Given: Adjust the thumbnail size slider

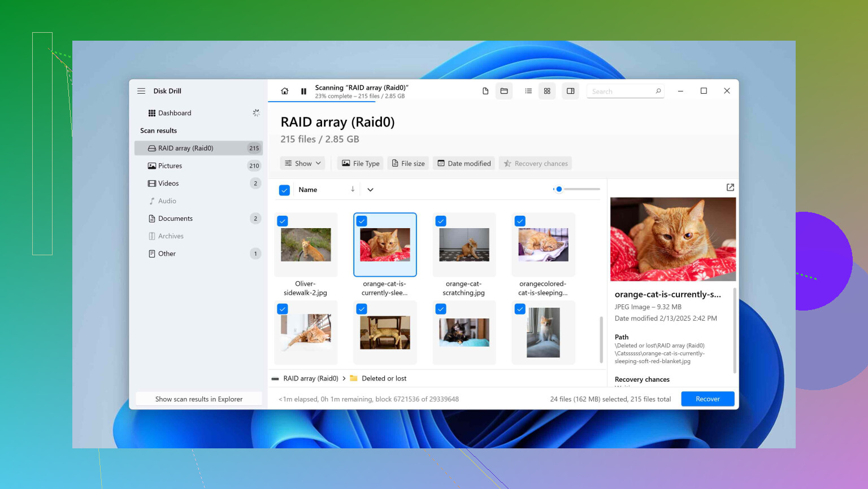Looking at the screenshot, I should click(559, 189).
